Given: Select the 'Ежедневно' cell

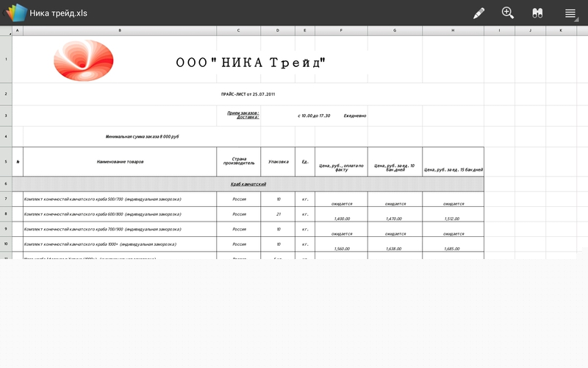Looking at the screenshot, I should (355, 116).
